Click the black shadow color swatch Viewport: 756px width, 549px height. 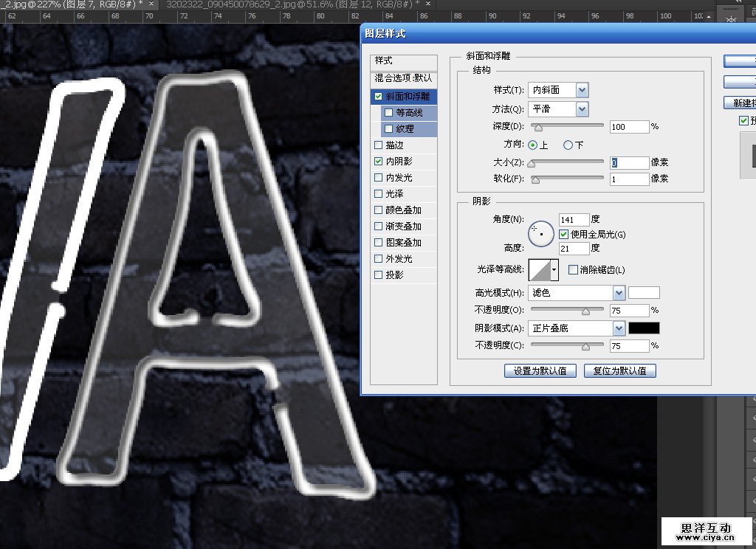coord(644,328)
